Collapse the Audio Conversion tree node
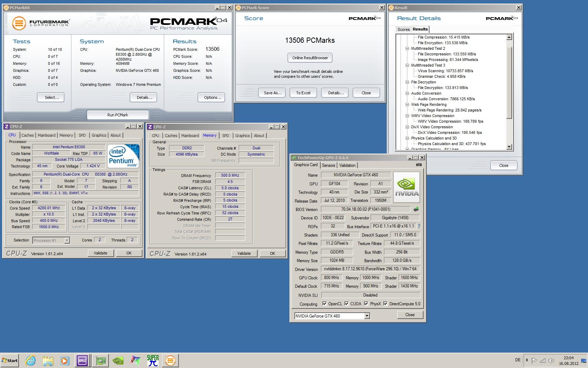 (407, 93)
